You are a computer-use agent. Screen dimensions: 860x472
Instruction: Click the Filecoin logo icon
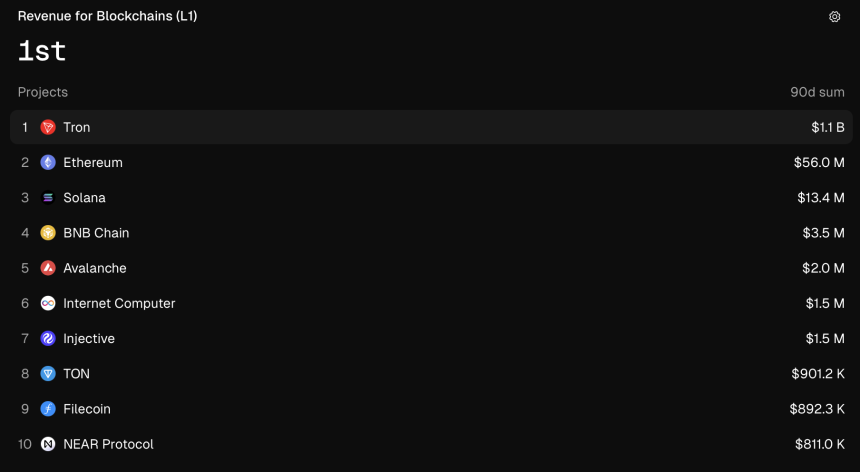48,409
